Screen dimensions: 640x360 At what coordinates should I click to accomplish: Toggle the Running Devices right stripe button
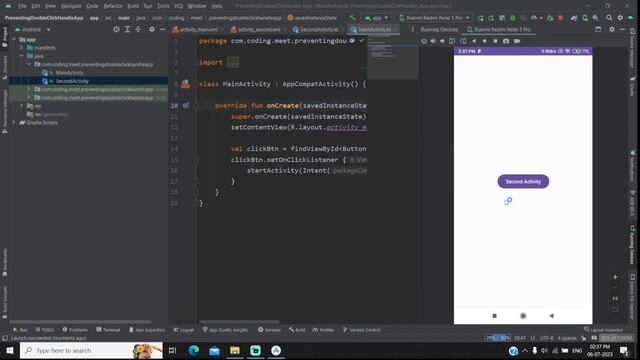pyautogui.click(x=632, y=245)
